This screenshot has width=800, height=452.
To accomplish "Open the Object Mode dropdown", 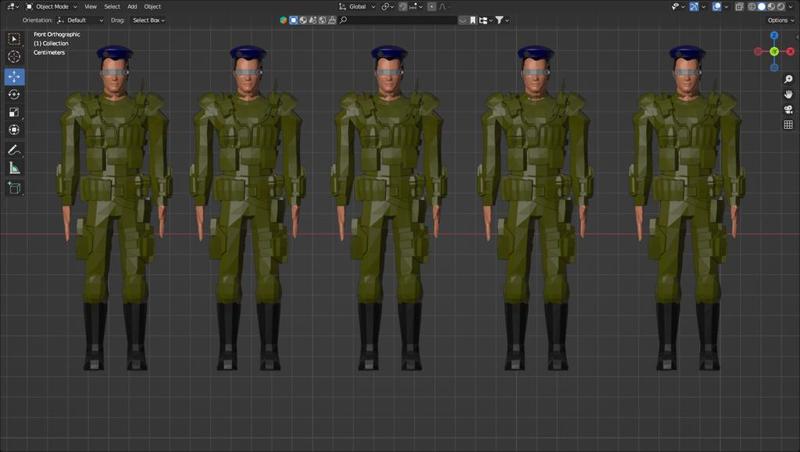I will (51, 7).
